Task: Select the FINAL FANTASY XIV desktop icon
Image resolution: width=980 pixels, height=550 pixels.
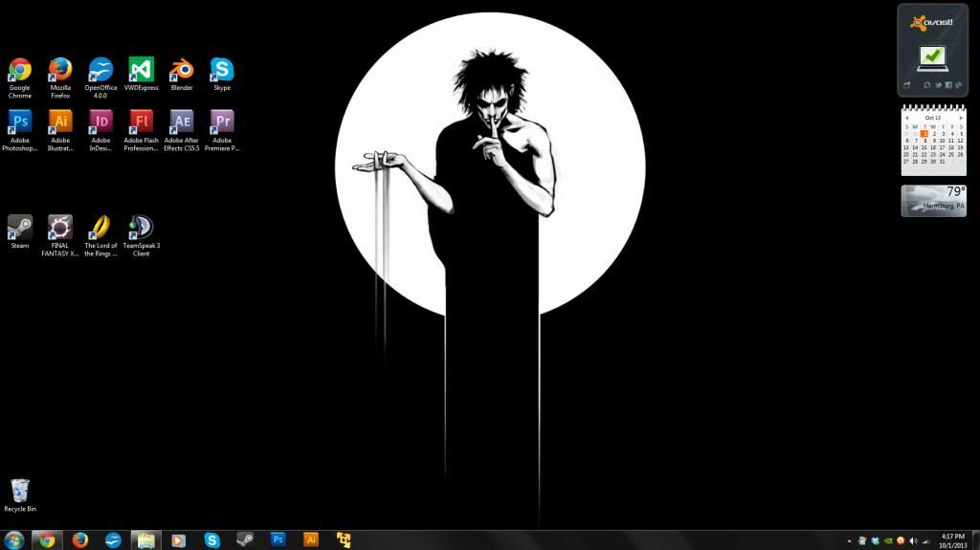Action: (60, 235)
